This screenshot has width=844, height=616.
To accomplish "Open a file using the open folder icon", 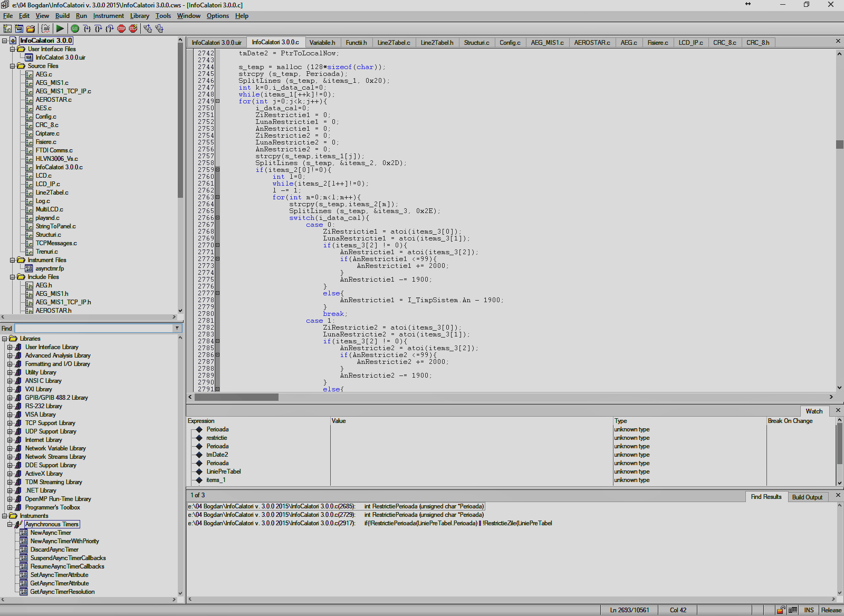I will 32,28.
